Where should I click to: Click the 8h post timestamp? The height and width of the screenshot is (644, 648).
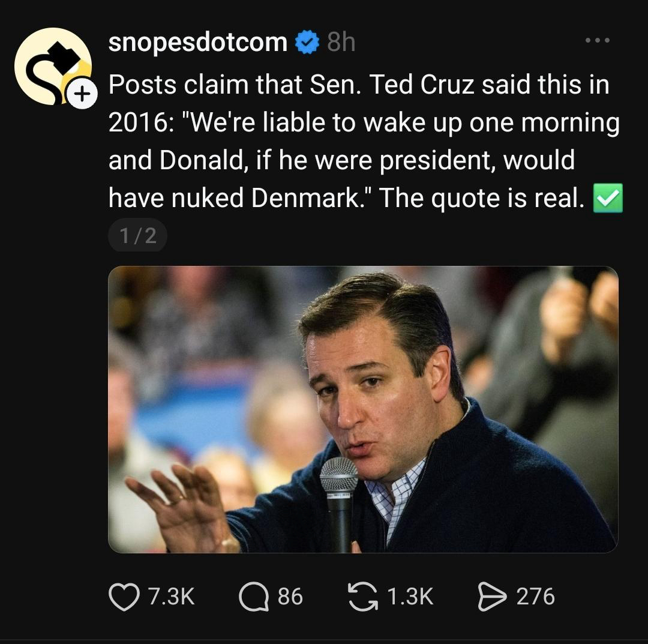pyautogui.click(x=341, y=43)
